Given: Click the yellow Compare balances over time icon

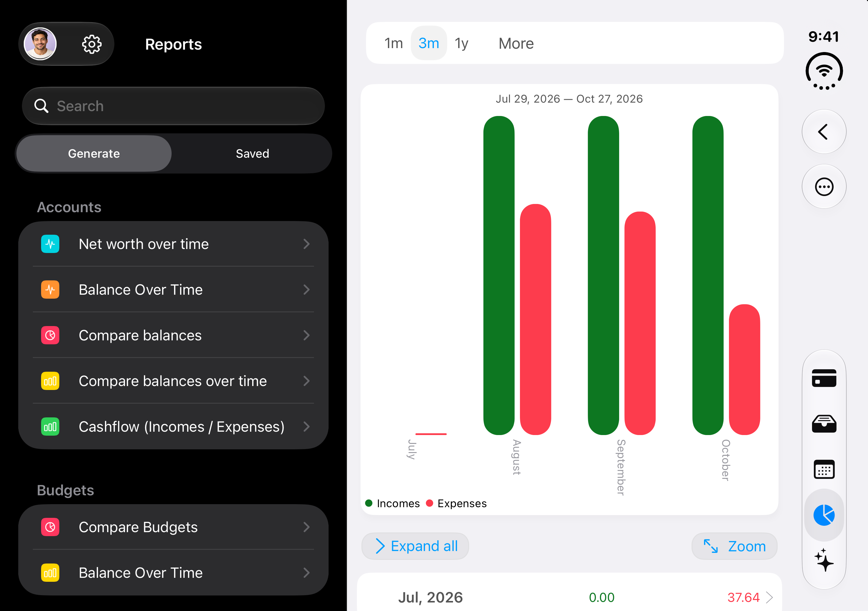Looking at the screenshot, I should (x=50, y=381).
